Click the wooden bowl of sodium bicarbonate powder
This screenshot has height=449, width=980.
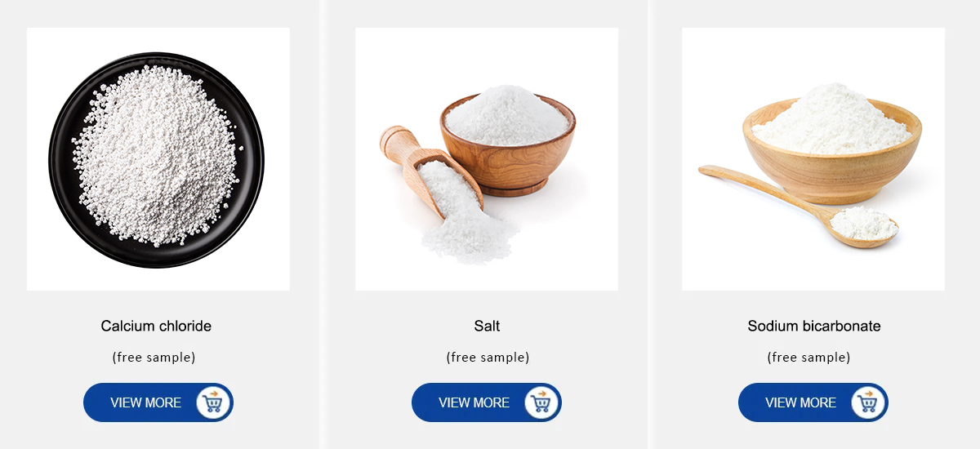tap(832, 147)
